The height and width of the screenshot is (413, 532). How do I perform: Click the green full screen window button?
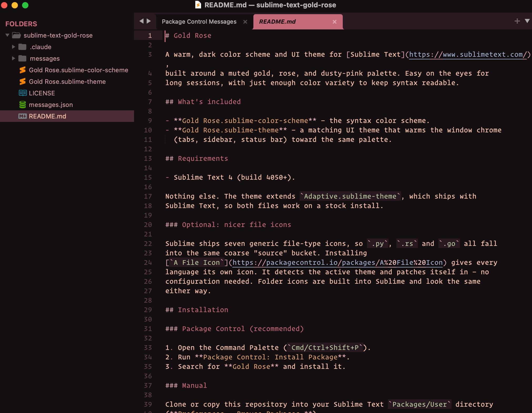click(x=25, y=5)
